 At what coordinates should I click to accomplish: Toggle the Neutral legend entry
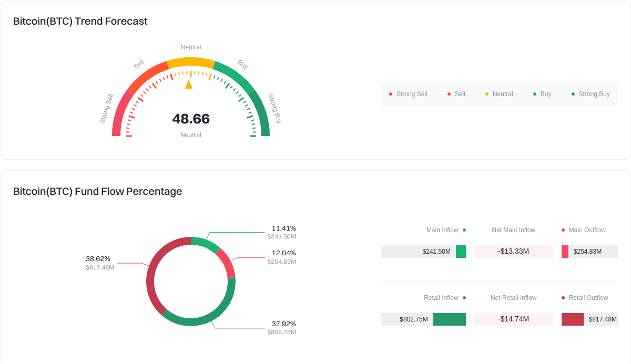tap(499, 94)
